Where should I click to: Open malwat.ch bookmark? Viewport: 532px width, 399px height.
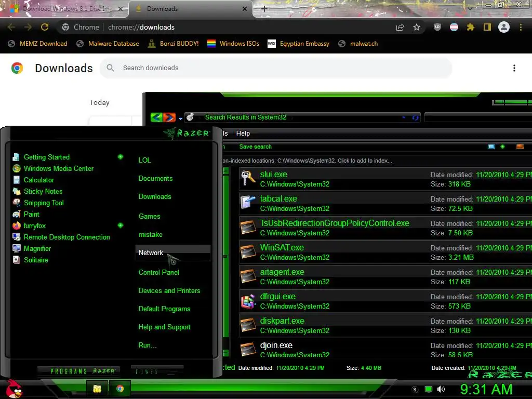point(358,44)
